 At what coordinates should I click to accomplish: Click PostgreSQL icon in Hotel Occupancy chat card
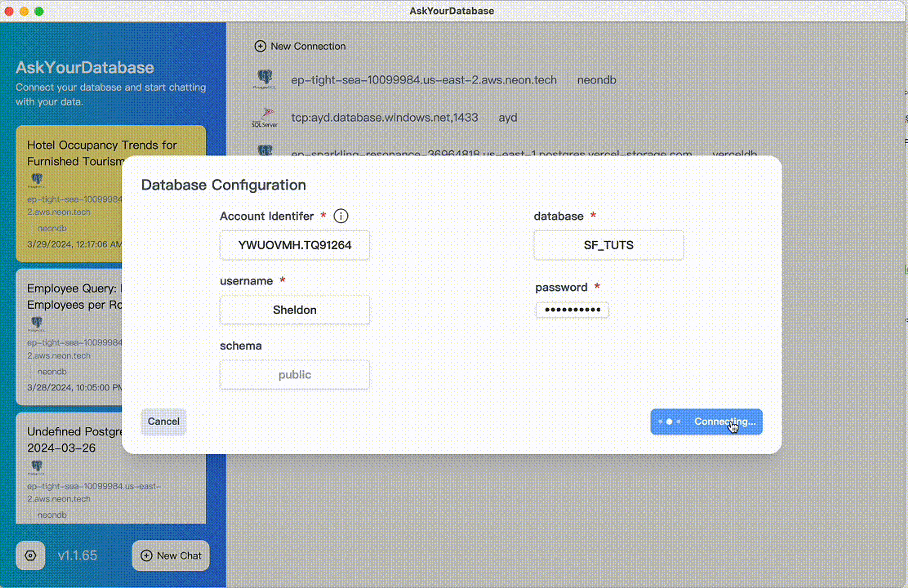coord(37,180)
